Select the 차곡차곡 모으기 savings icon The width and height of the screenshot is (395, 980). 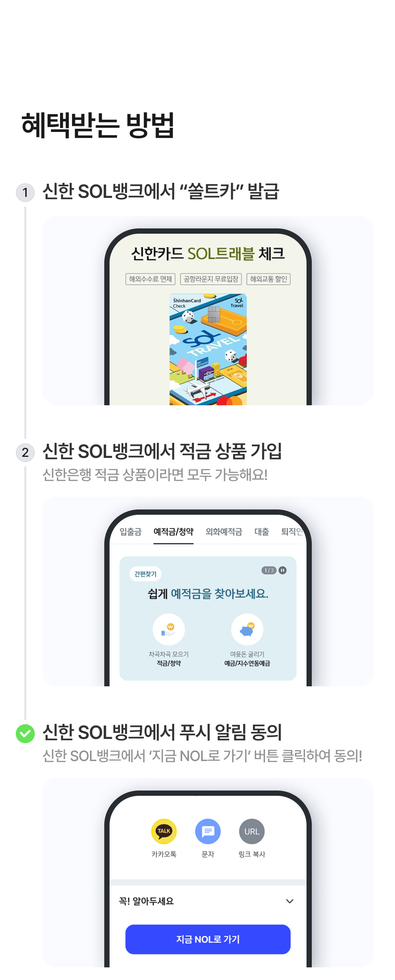pyautogui.click(x=169, y=629)
